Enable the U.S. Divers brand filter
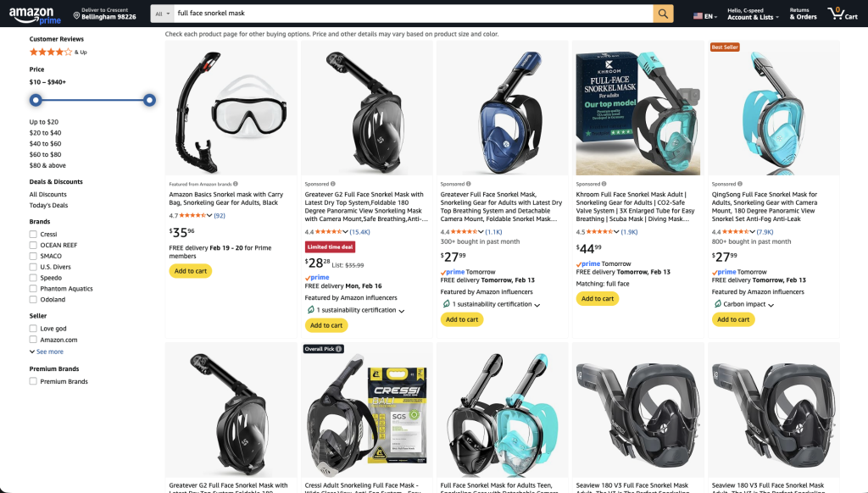 coord(33,267)
